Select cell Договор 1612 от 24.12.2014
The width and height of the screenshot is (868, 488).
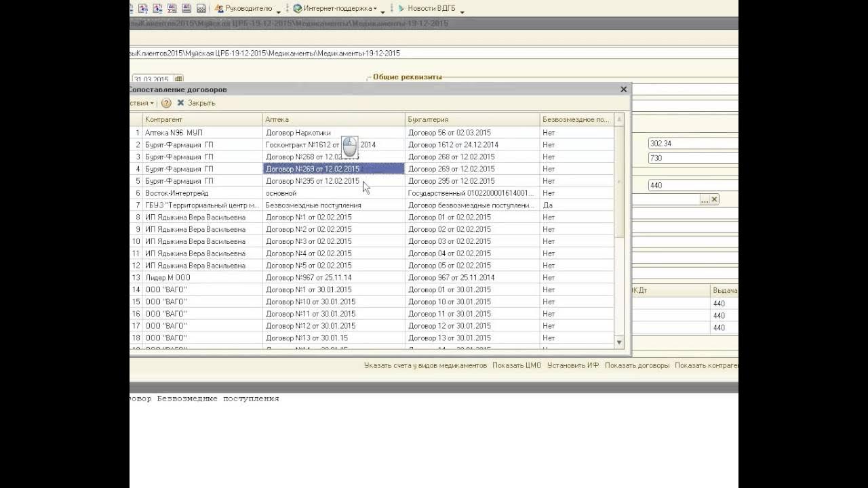473,145
